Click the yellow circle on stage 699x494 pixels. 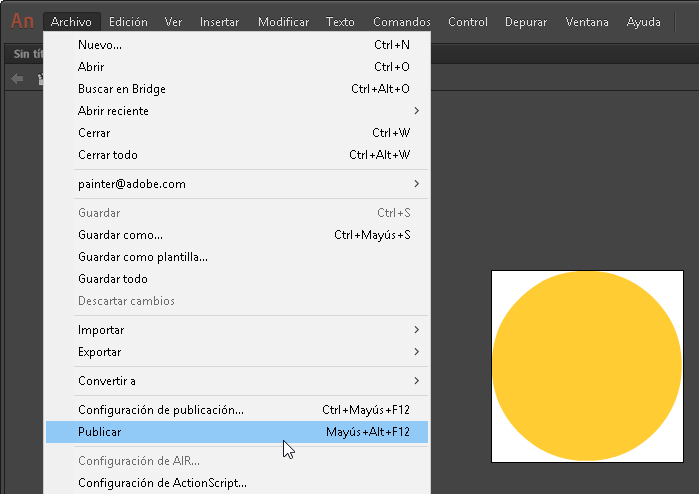[x=587, y=366]
